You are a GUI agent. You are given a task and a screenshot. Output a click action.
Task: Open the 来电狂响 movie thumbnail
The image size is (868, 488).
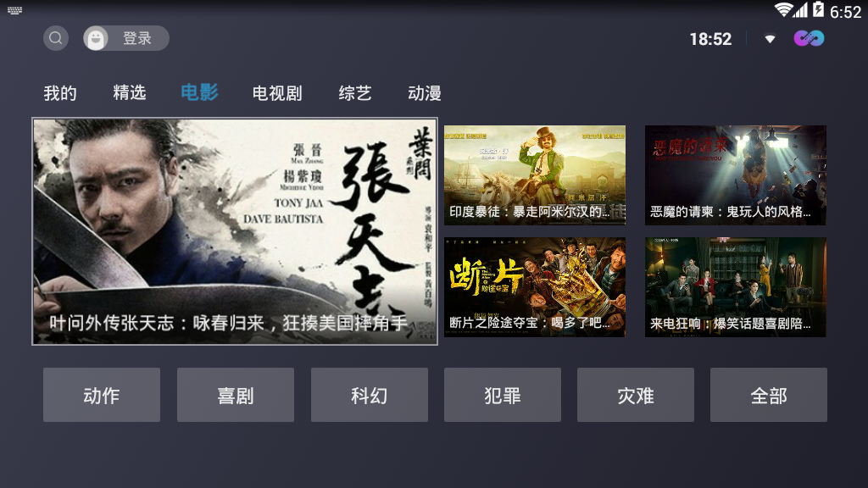coord(735,287)
